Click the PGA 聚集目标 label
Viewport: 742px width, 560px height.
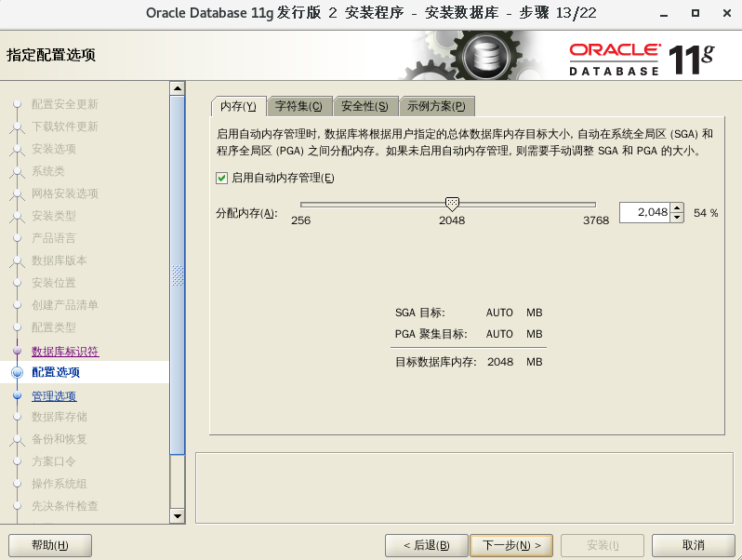point(431,334)
